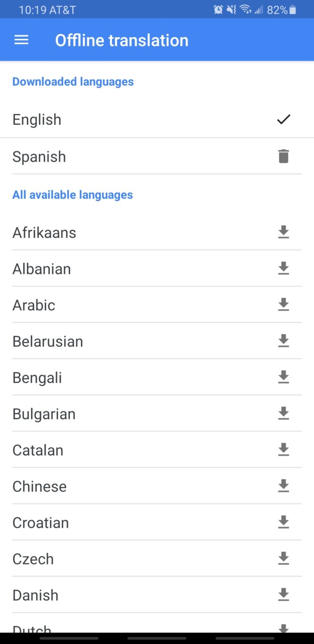Tap the download icon next to Bengali

[284, 377]
